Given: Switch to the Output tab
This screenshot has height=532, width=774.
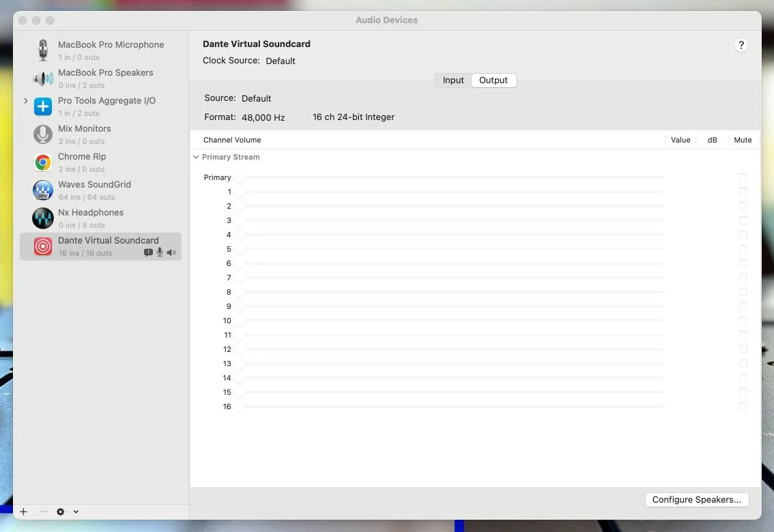Looking at the screenshot, I should point(493,80).
